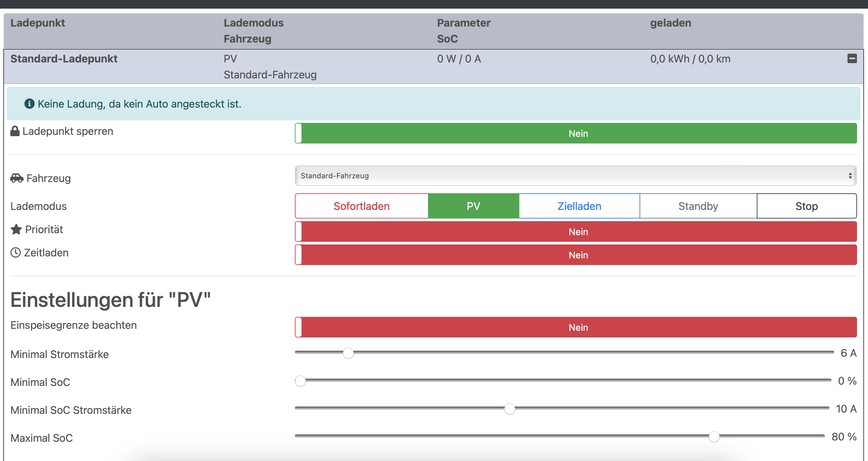Collapse Standard-Ladepunkt with the minus icon
This screenshot has width=868, height=461.
[852, 59]
